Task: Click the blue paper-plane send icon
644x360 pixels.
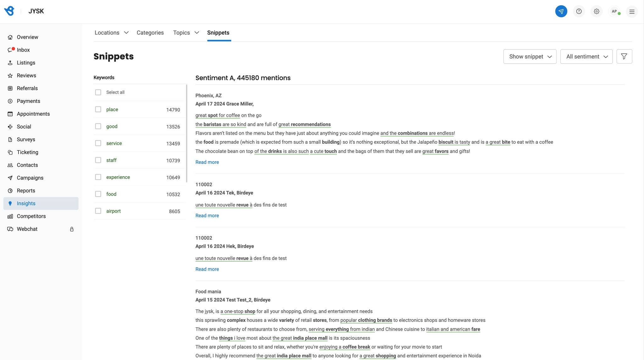Action: click(x=561, y=11)
